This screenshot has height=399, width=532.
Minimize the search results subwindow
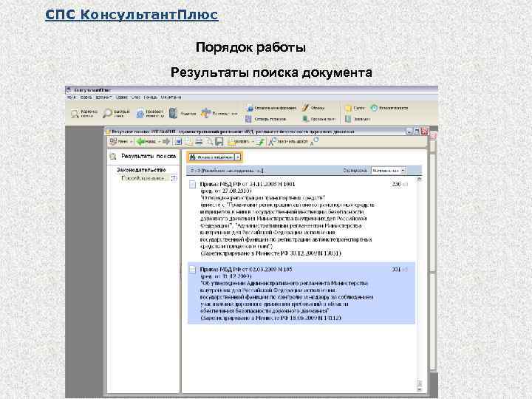pyautogui.click(x=410, y=132)
